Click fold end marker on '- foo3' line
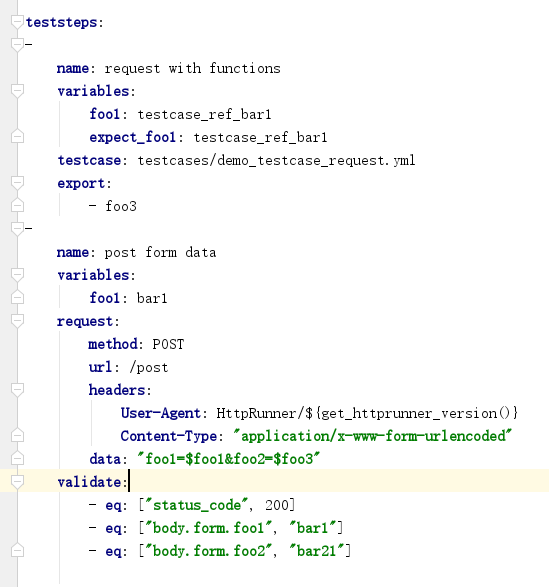Viewport: 549px width, 587px height. [17, 206]
